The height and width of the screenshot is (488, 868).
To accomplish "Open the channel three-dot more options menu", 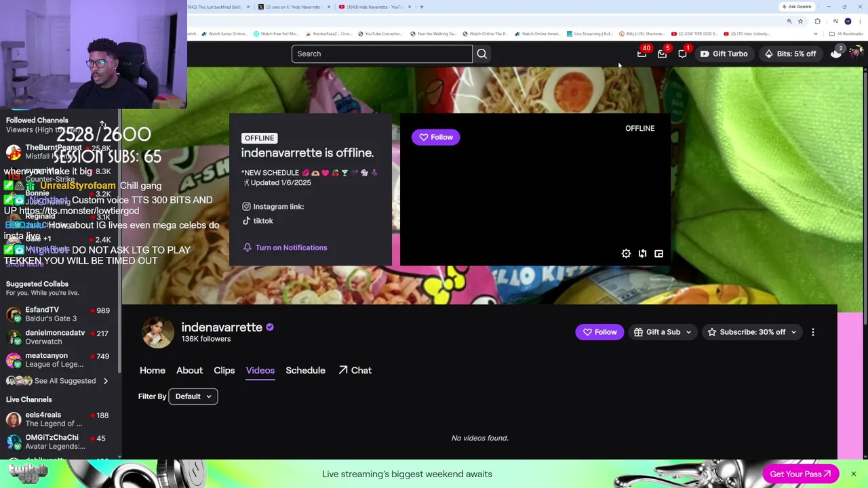I will [813, 332].
